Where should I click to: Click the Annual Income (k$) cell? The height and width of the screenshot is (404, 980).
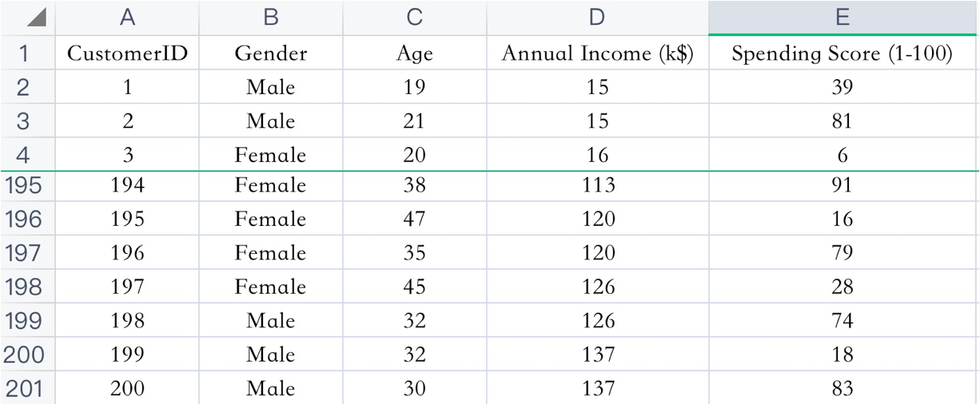[597, 53]
